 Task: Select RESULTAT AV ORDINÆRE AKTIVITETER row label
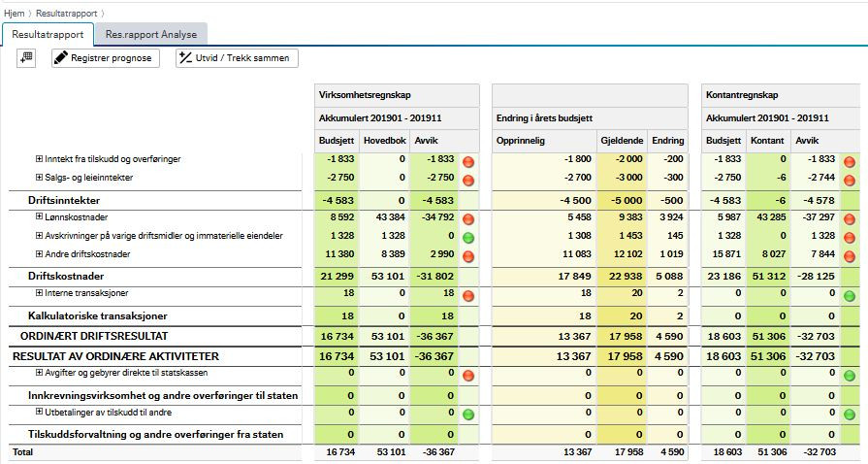[x=115, y=356]
